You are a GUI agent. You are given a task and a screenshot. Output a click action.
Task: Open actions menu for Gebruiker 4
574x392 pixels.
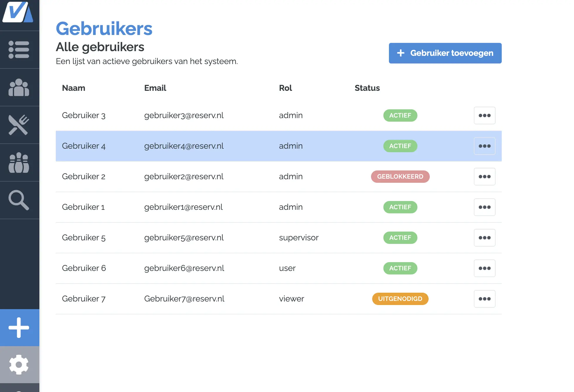pos(484,146)
